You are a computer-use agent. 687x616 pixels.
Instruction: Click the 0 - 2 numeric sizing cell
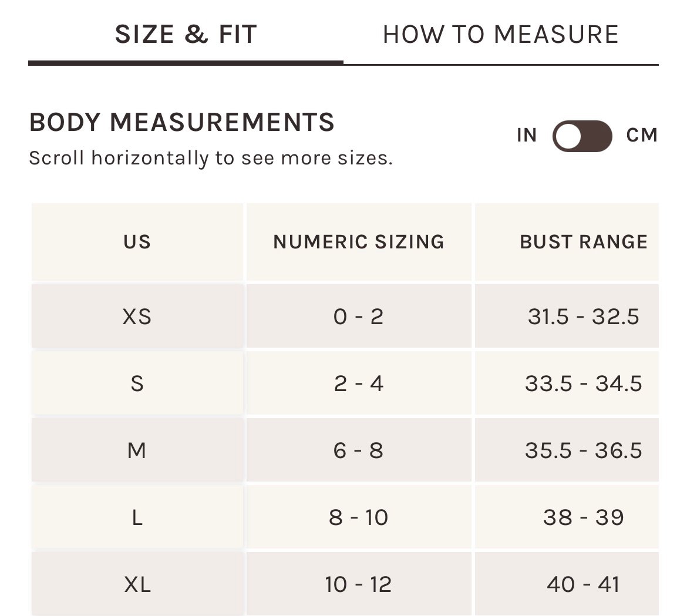pyautogui.click(x=359, y=317)
